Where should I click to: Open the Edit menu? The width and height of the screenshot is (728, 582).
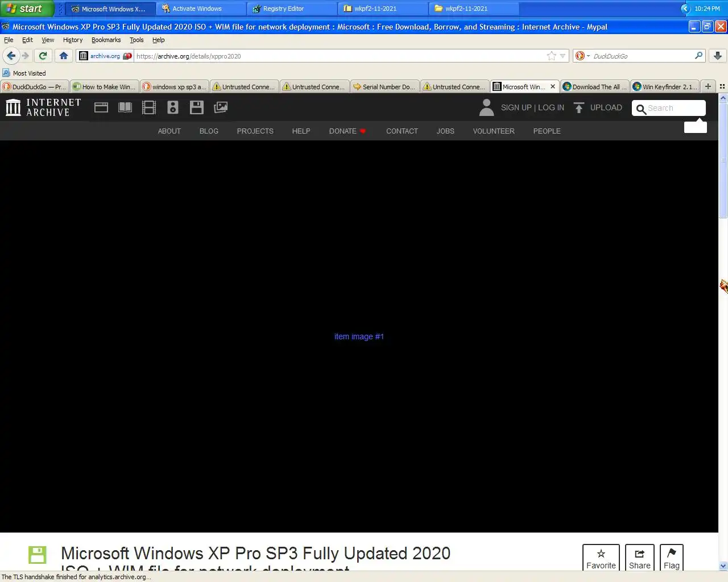[27, 40]
